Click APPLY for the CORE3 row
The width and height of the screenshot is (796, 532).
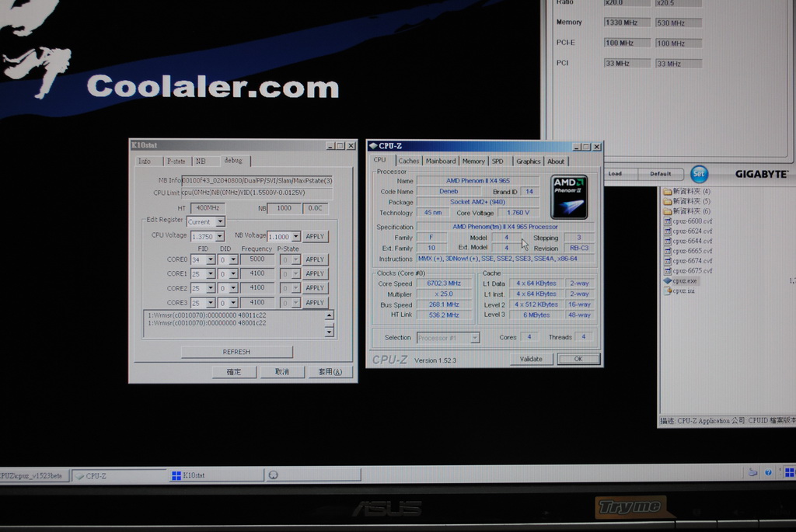315,303
